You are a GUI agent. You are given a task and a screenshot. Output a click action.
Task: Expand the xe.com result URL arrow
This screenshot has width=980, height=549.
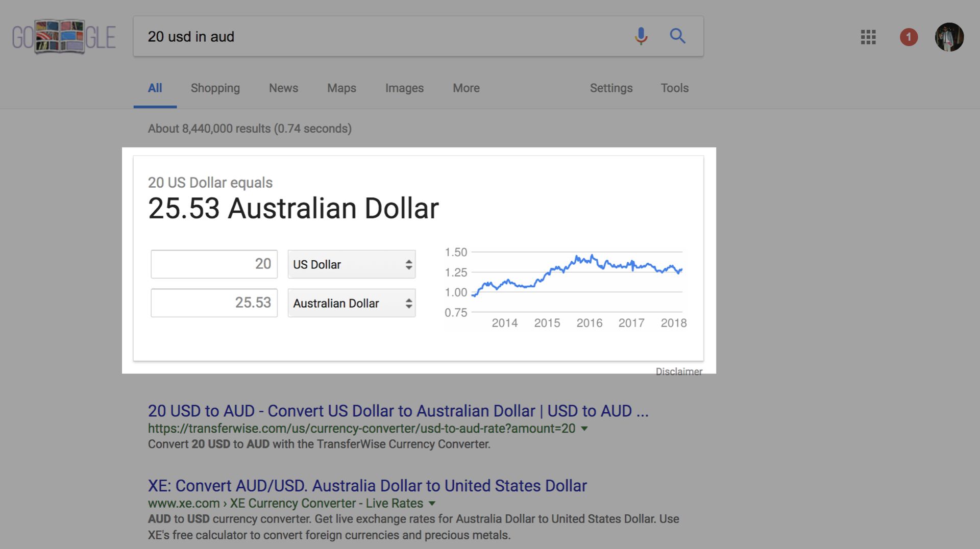click(431, 503)
